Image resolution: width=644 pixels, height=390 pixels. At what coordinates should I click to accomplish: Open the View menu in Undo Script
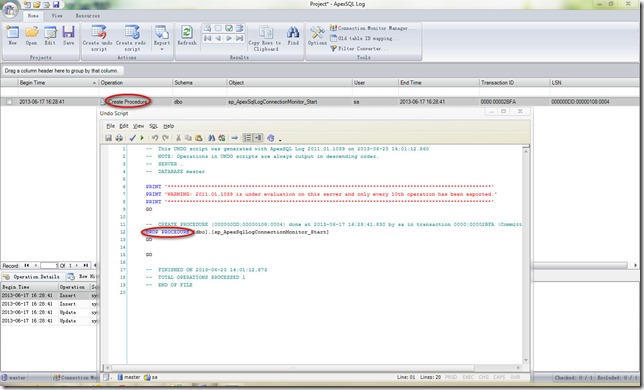pos(138,126)
